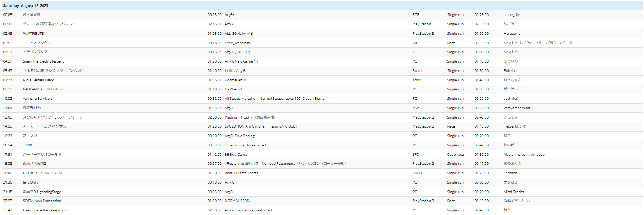This screenshot has width=644, height=215.
Task: Click the 'BADLAND: GOTY Edition' game title
Action: coord(43,89)
